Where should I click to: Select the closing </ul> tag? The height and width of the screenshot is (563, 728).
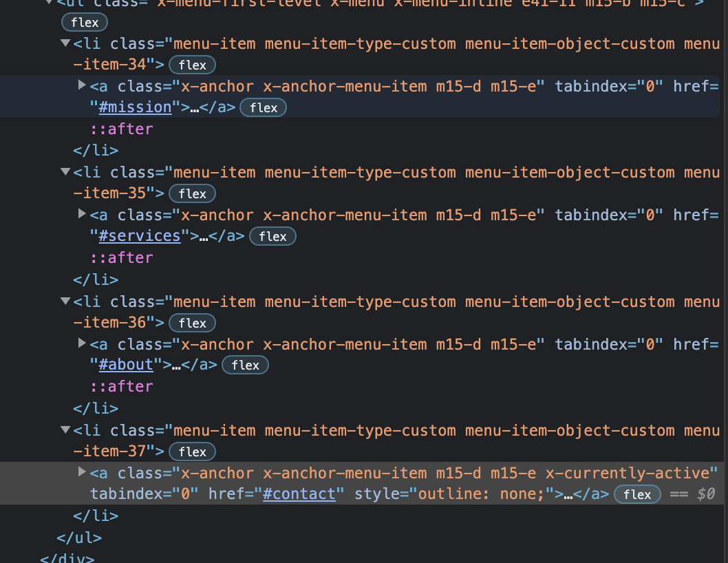pos(79,538)
